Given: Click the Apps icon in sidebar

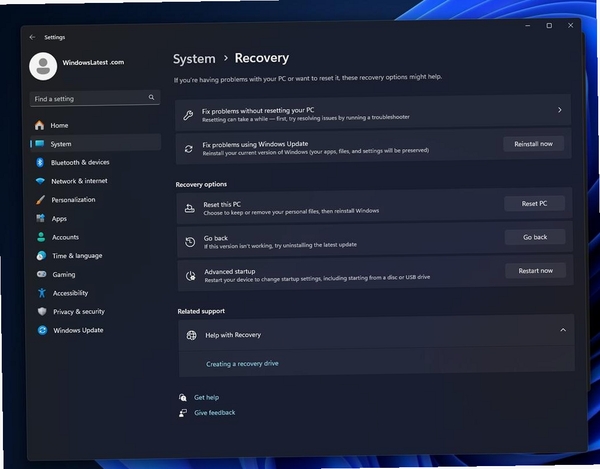Looking at the screenshot, I should click(41, 218).
